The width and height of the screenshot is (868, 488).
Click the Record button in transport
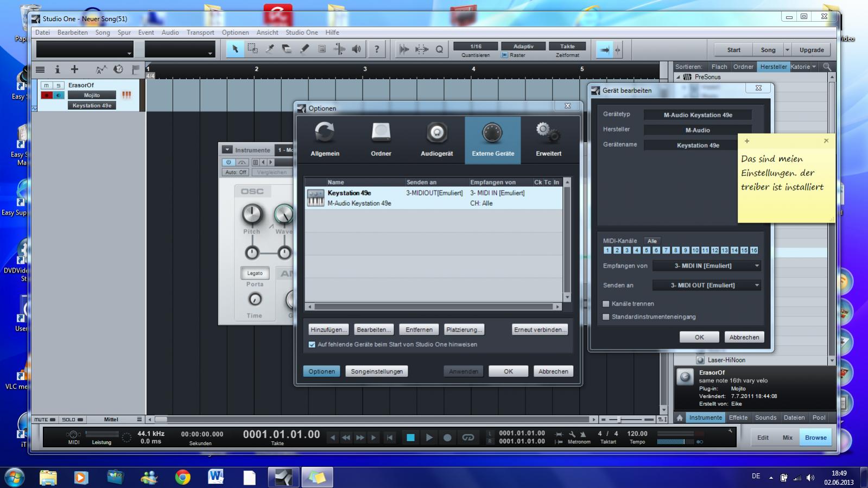click(447, 438)
